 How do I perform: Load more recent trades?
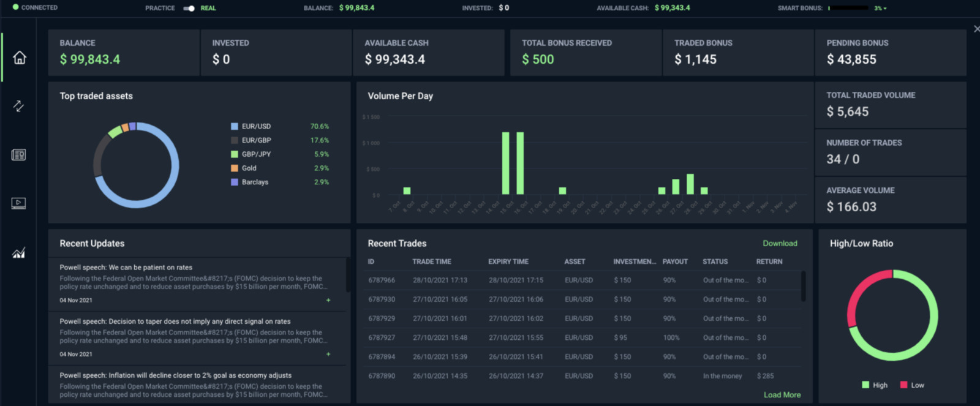[x=782, y=394]
